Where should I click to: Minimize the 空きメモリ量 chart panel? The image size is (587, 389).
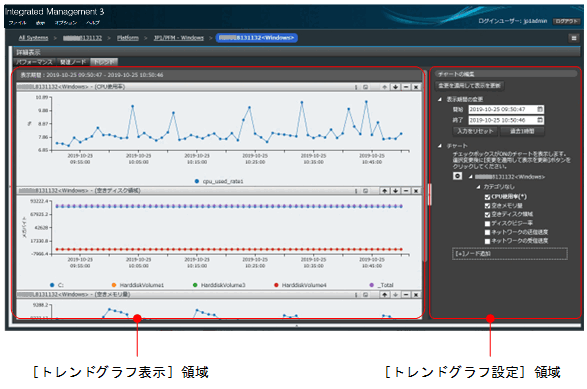coord(406,295)
